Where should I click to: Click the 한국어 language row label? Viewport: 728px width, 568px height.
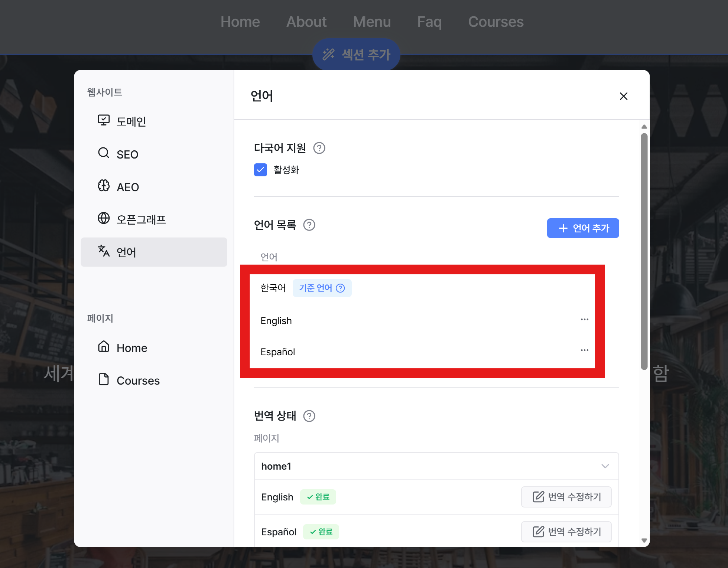pos(273,288)
